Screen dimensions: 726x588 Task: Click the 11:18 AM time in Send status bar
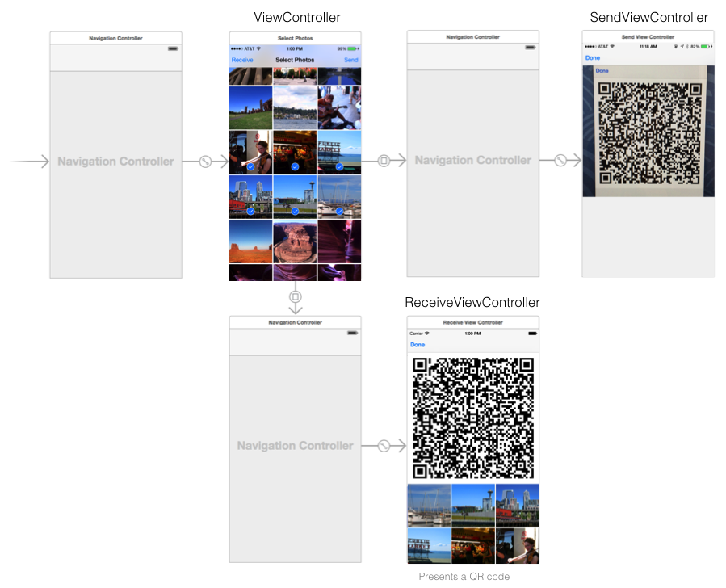pos(648,46)
